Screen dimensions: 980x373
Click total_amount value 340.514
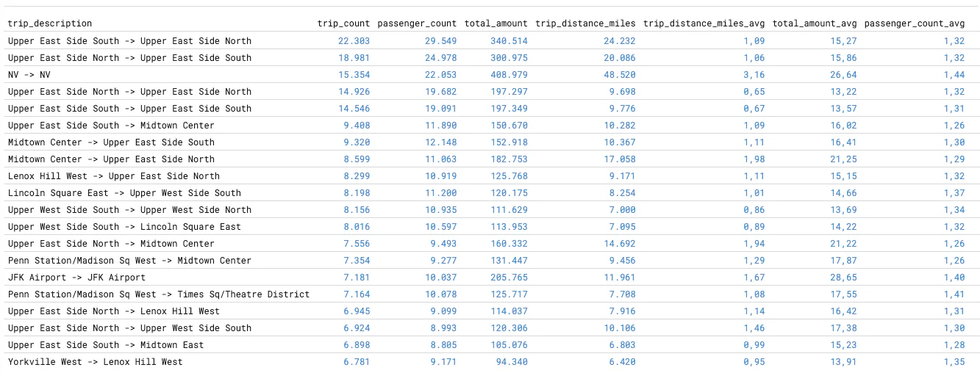point(509,41)
